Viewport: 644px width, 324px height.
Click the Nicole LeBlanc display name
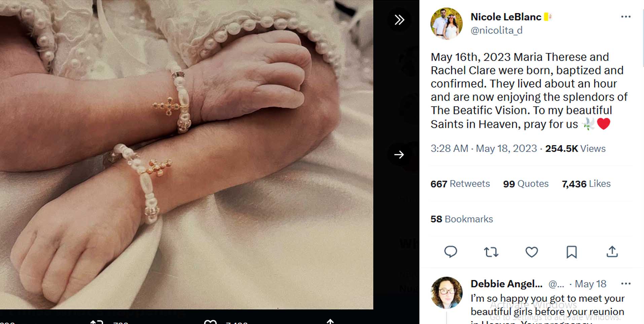tap(506, 17)
